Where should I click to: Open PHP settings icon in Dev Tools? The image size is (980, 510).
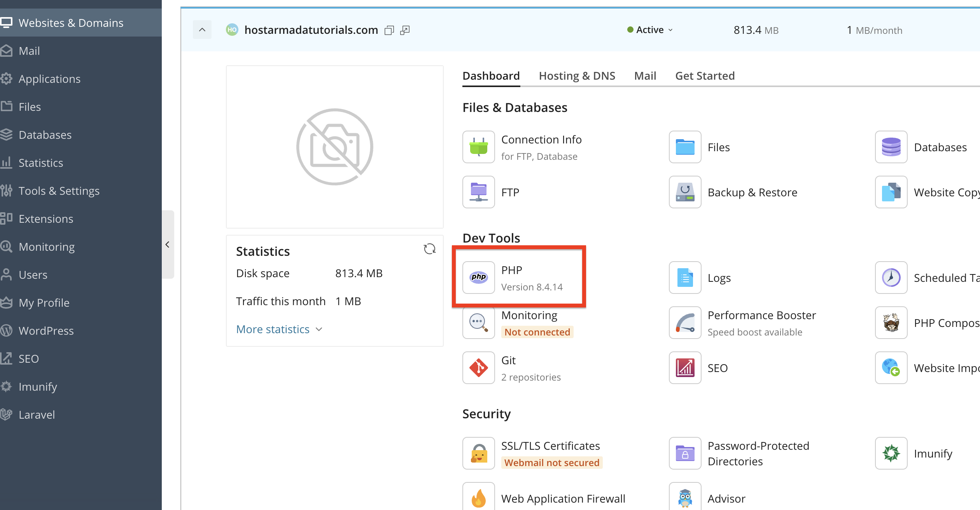click(x=478, y=277)
